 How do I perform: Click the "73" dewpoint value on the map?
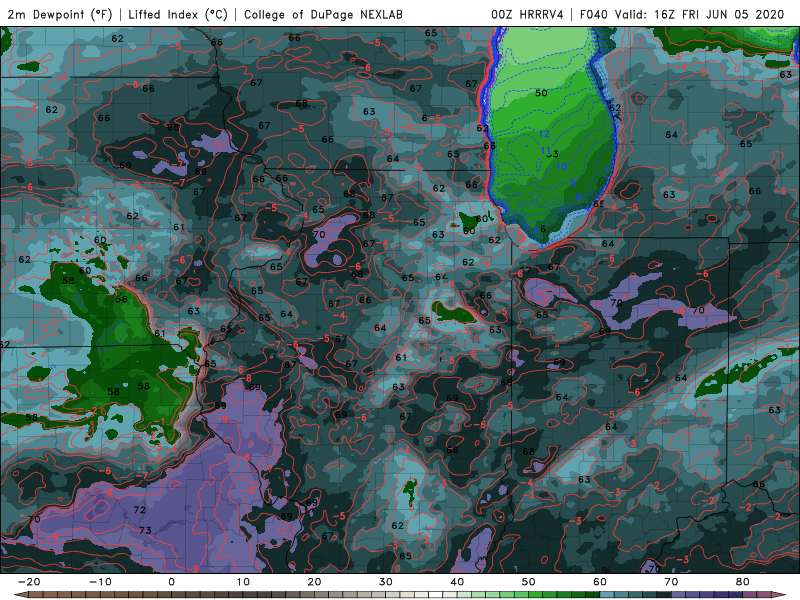point(145,530)
